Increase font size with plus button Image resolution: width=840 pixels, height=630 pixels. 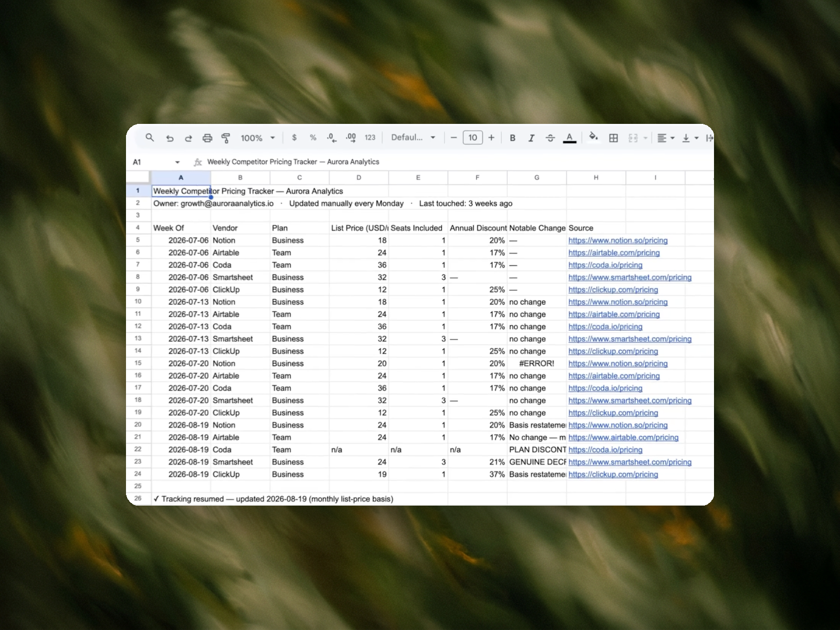click(x=491, y=138)
